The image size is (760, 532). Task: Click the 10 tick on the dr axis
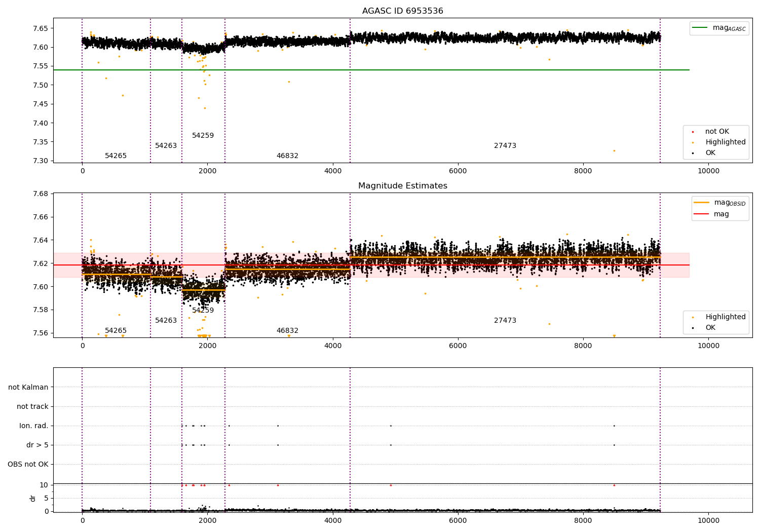coord(44,485)
